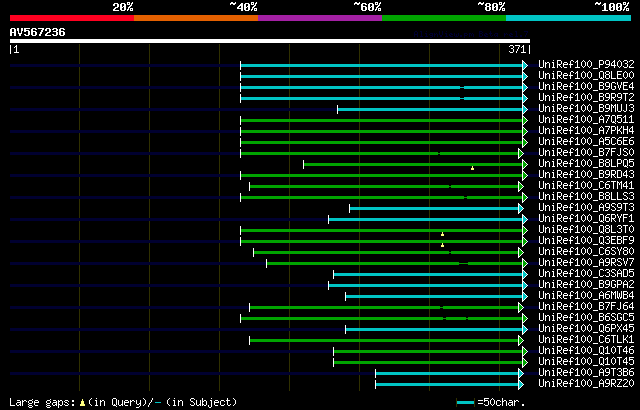This screenshot has width=640, height=410.
Task: Click the cyan 50char scale bar in legend
Action: (465, 403)
